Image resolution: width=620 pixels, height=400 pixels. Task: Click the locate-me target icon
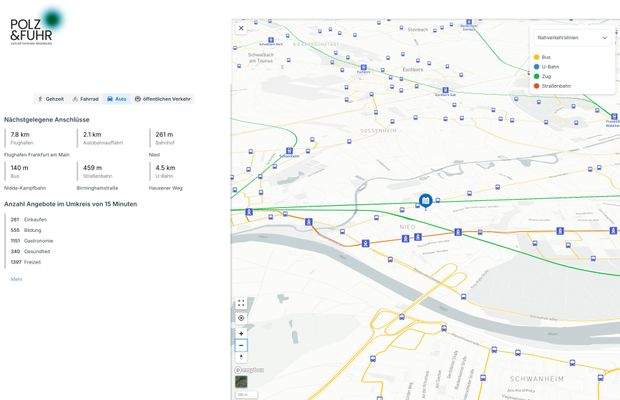point(241,318)
